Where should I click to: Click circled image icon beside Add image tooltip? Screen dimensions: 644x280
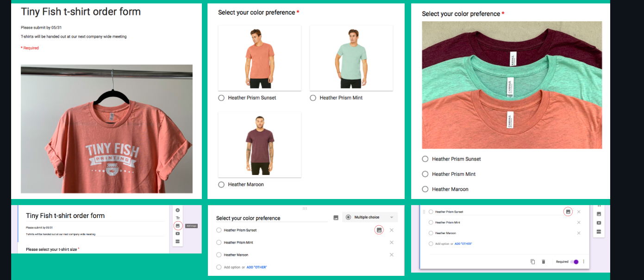pos(177,226)
